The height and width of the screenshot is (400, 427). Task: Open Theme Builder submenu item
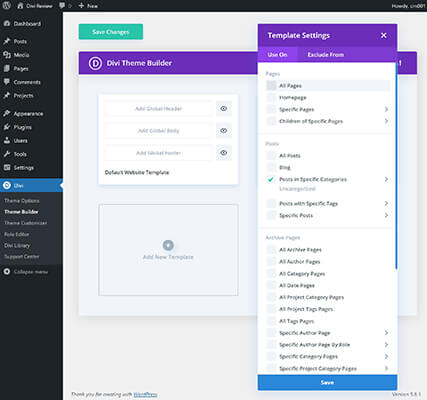click(x=21, y=212)
